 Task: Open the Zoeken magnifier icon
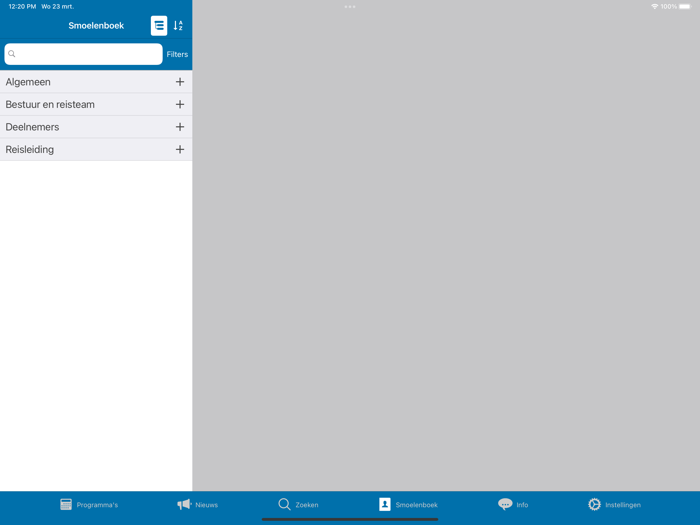tap(284, 504)
